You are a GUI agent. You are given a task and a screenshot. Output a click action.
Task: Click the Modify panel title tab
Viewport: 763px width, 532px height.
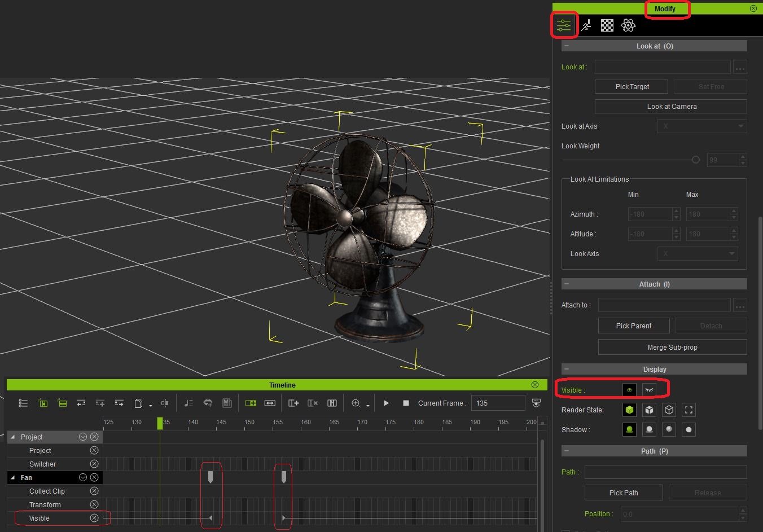click(x=665, y=8)
